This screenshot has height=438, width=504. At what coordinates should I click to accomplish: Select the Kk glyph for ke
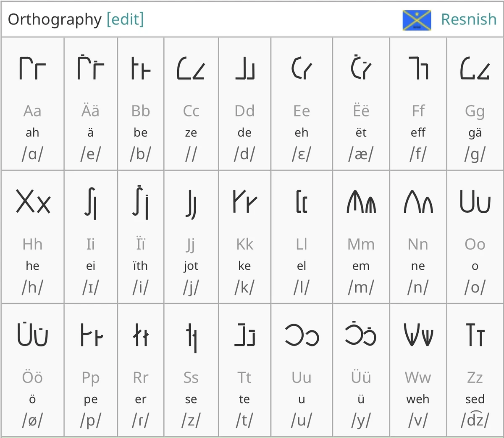245,202
